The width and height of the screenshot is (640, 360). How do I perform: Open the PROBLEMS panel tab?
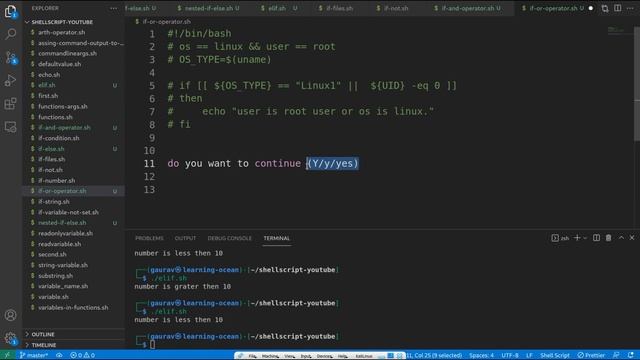click(x=149, y=238)
